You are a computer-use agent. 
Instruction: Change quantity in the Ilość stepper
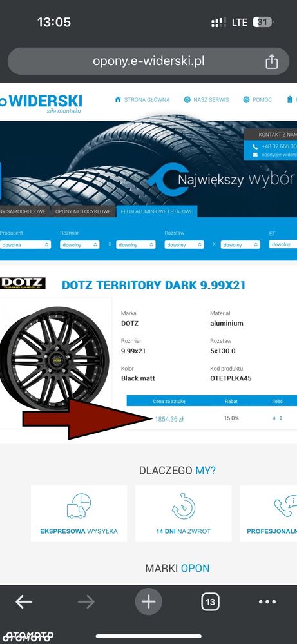(x=277, y=418)
